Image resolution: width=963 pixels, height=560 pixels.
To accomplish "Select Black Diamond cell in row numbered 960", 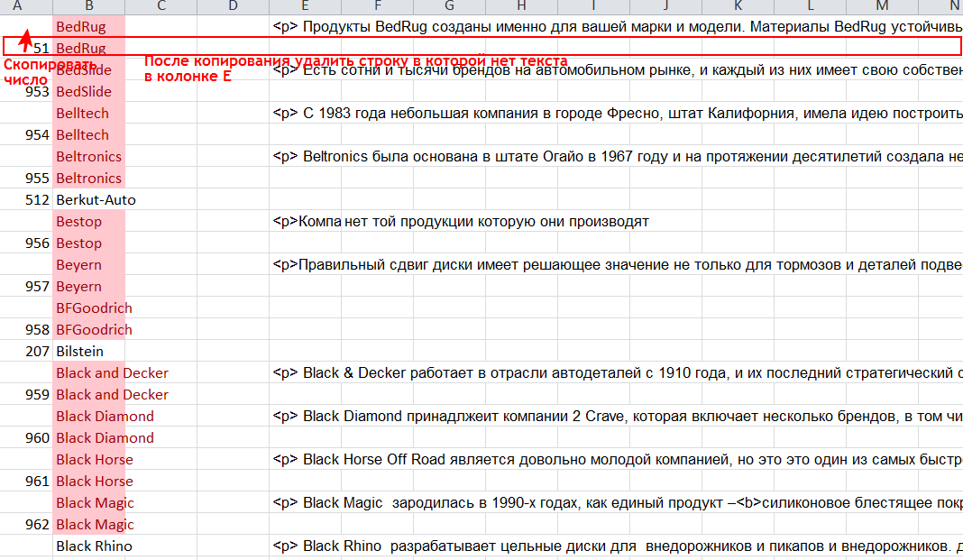I will [89, 437].
